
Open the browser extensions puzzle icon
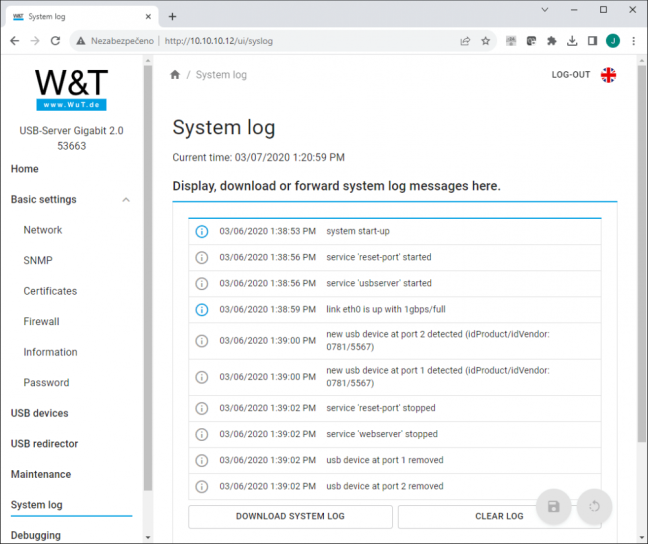552,41
